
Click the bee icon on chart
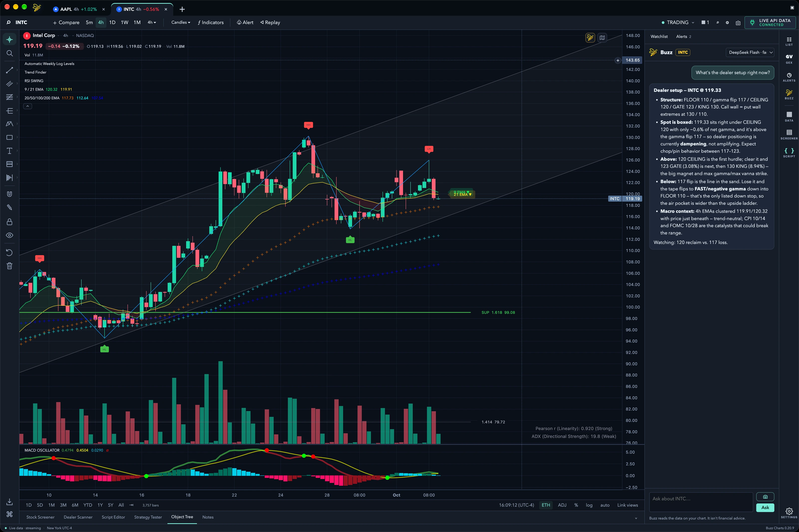pyautogui.click(x=590, y=38)
